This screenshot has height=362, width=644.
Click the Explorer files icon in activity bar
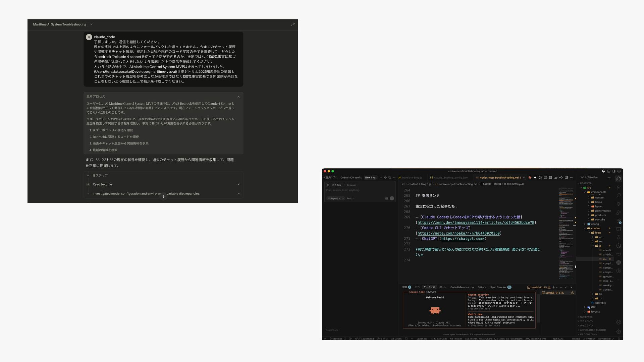(619, 179)
